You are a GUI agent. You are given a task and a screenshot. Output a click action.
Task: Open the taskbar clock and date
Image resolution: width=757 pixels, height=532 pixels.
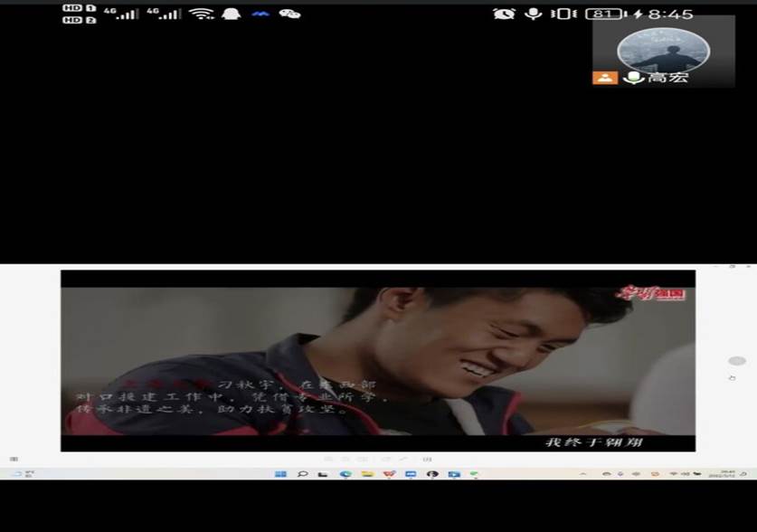(x=721, y=474)
